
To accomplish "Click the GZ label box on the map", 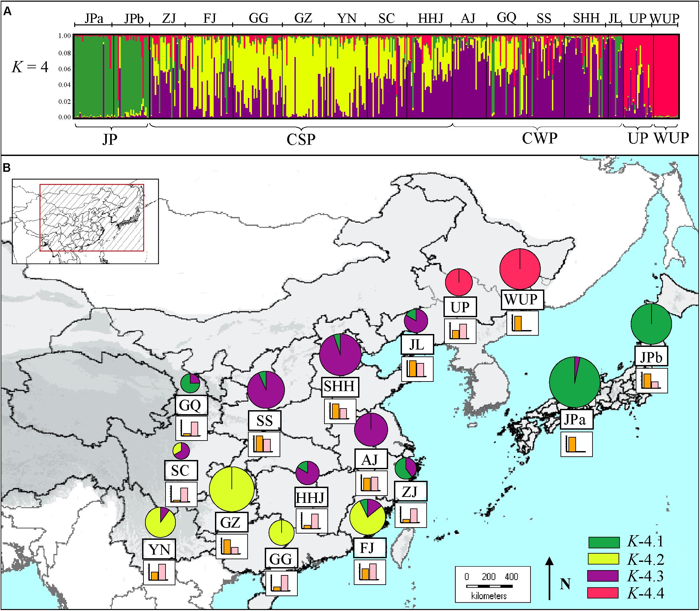I will pyautogui.click(x=231, y=522).
